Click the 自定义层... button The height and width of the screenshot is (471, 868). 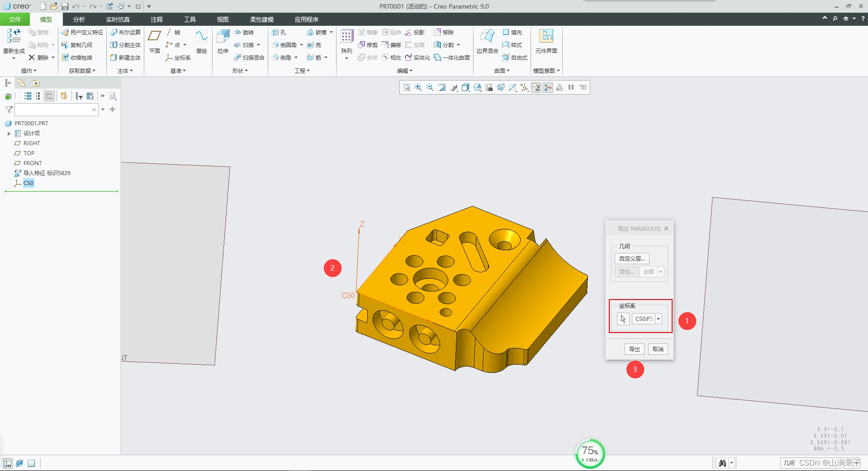pyautogui.click(x=632, y=259)
